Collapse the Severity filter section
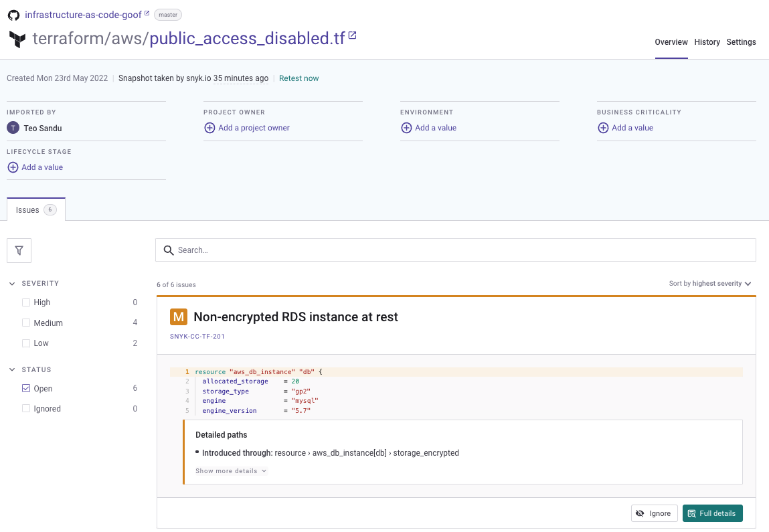Screen dimensions: 769x532 point(13,284)
